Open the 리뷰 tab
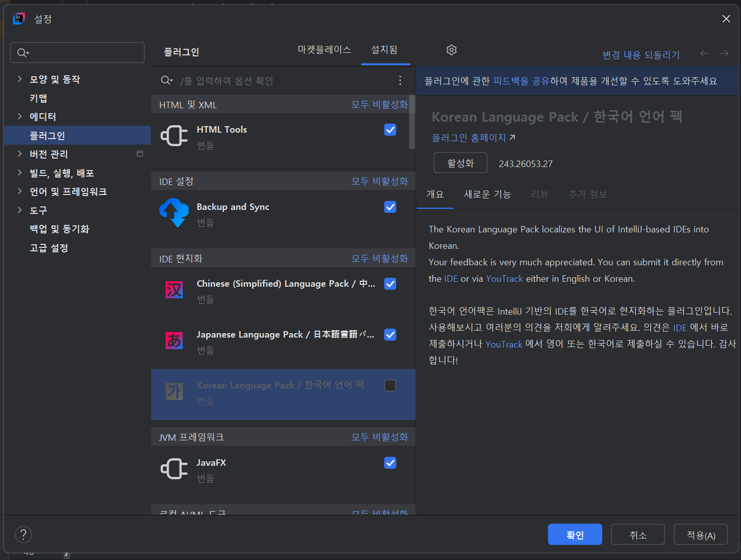The height and width of the screenshot is (560, 741). pyautogui.click(x=540, y=194)
